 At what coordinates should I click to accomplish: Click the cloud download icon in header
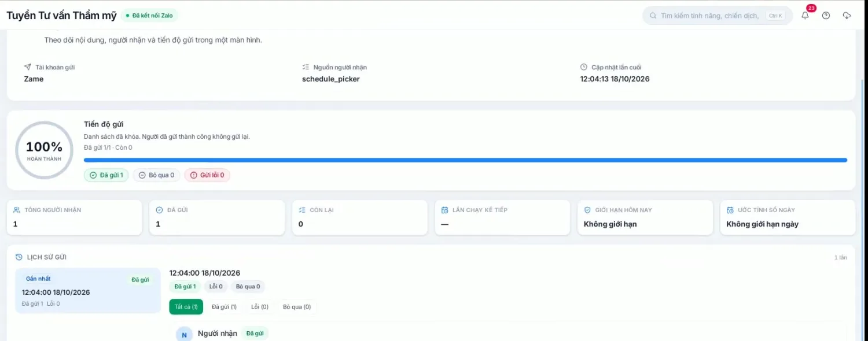pos(847,16)
